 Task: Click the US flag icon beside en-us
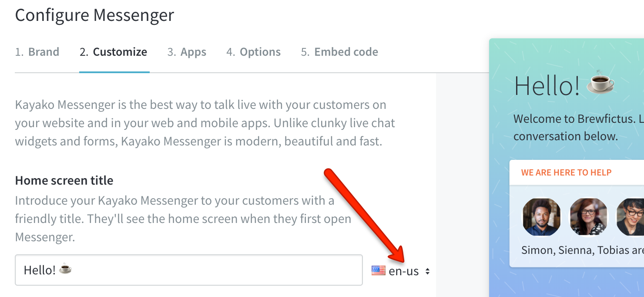[378, 271]
